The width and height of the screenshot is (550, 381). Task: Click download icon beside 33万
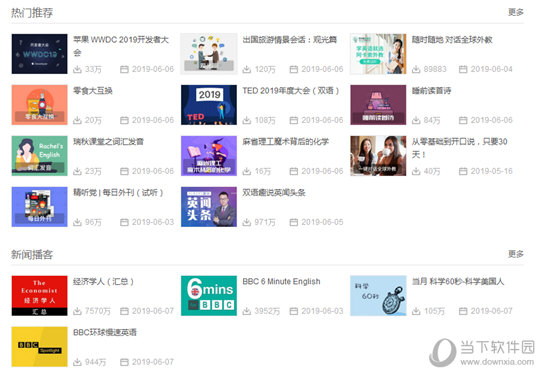click(x=77, y=69)
